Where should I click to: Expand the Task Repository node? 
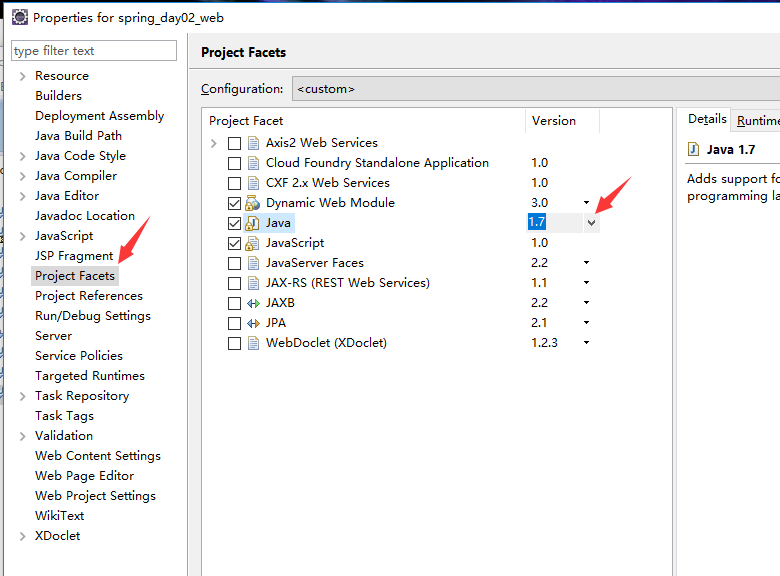22,396
